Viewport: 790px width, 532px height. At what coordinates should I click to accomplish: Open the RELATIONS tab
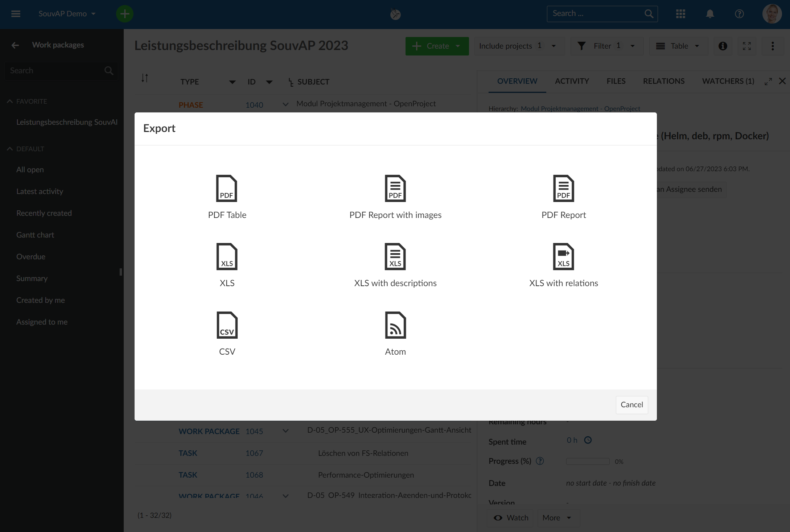664,81
